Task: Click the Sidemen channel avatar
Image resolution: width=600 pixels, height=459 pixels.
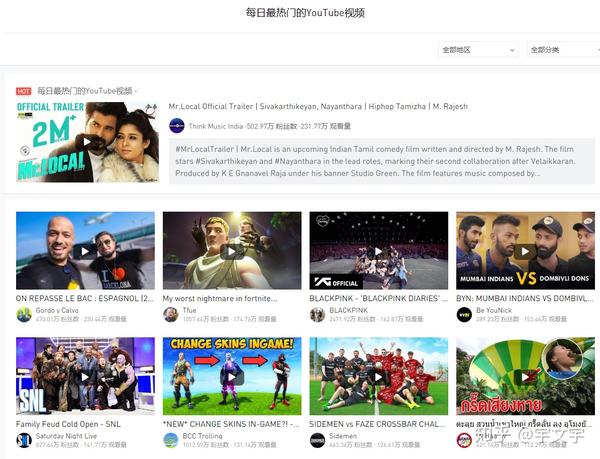Action: coord(317,440)
